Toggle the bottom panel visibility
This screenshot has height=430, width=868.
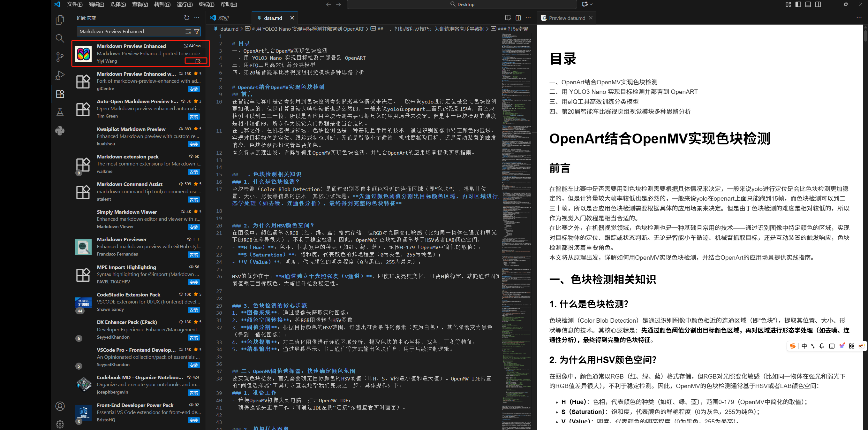click(x=808, y=4)
